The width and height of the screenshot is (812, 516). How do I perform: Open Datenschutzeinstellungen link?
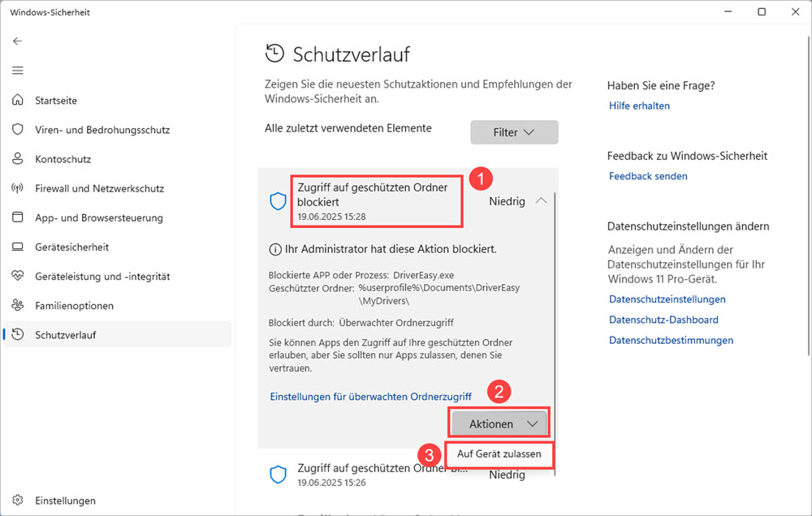(x=667, y=299)
